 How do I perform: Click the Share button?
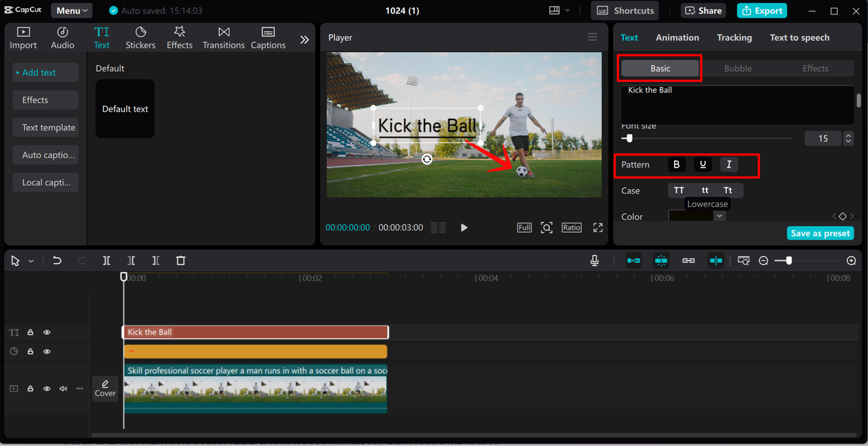click(x=703, y=11)
